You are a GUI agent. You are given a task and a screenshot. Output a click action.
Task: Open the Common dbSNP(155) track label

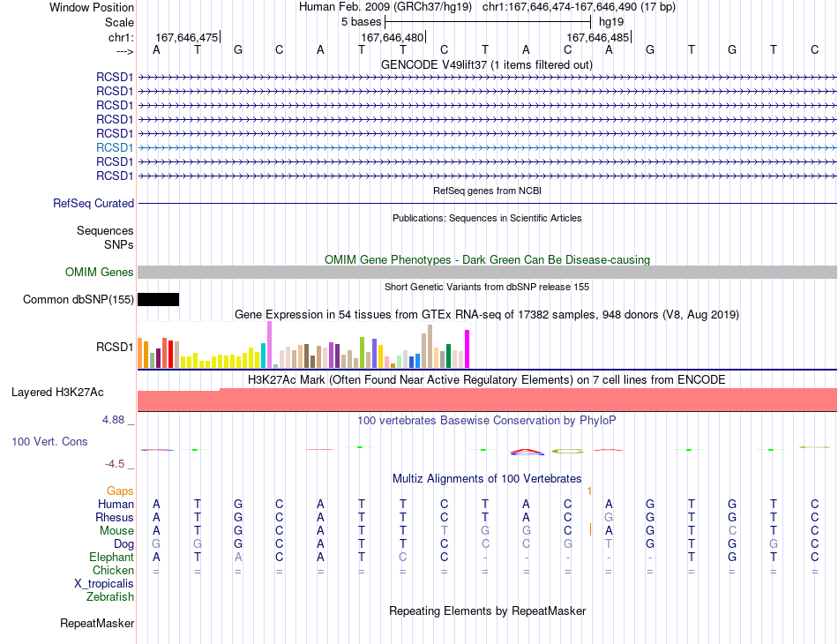click(x=79, y=299)
